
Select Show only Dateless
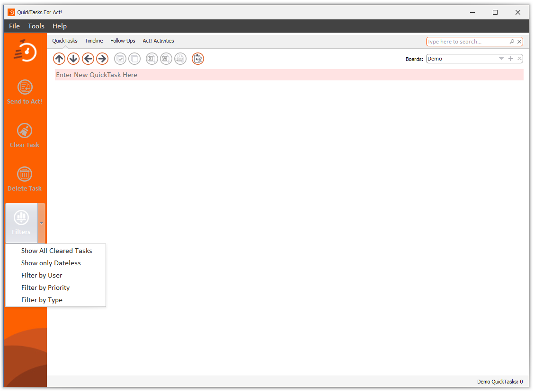click(56, 263)
